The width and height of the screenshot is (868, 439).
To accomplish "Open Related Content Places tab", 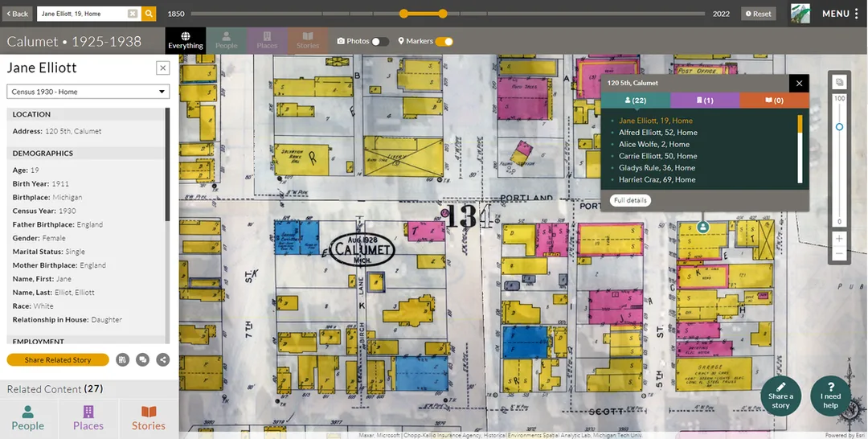I will (88, 418).
